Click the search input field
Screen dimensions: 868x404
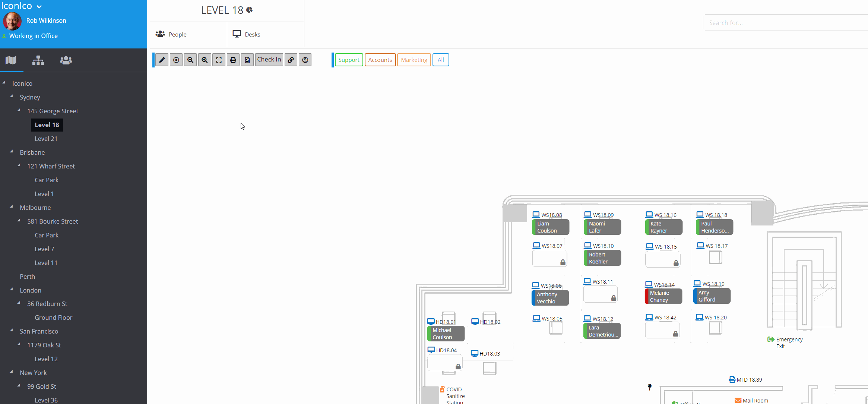pyautogui.click(x=782, y=23)
